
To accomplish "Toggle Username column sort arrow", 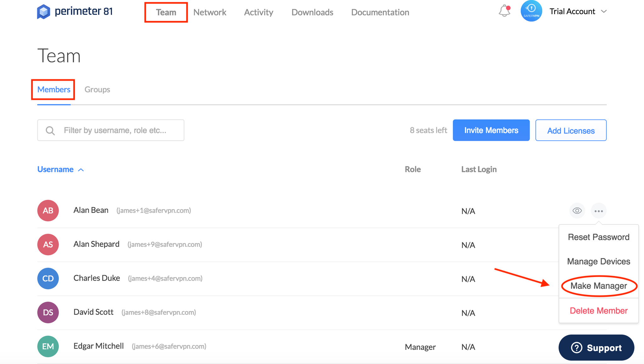I will click(81, 170).
